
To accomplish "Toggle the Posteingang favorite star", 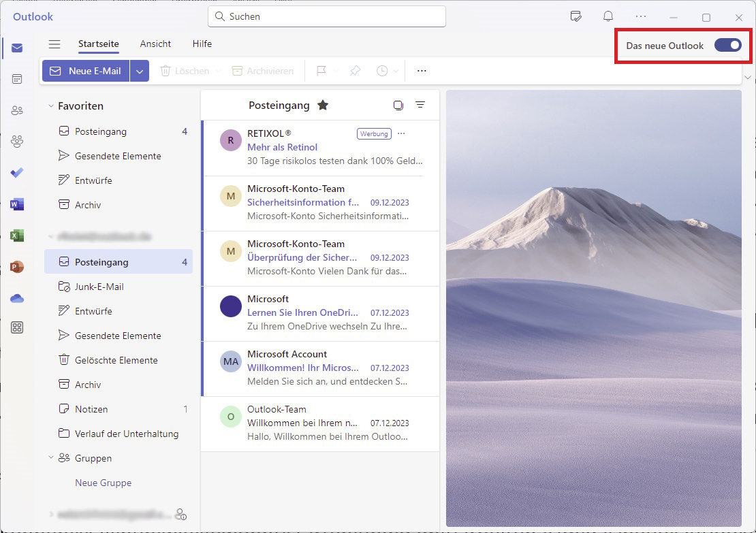I will [323, 105].
